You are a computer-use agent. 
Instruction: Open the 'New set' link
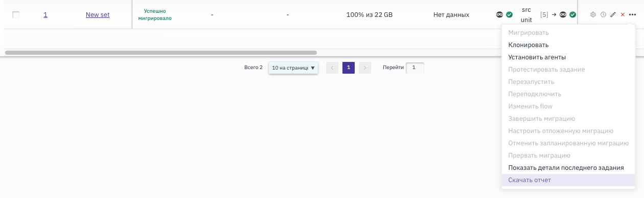pyautogui.click(x=98, y=15)
